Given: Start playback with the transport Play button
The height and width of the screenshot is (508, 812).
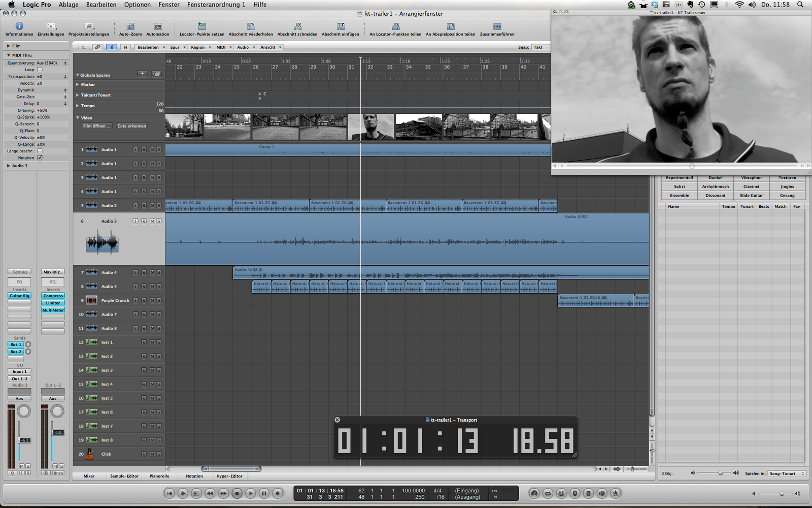Looking at the screenshot, I should click(251, 493).
